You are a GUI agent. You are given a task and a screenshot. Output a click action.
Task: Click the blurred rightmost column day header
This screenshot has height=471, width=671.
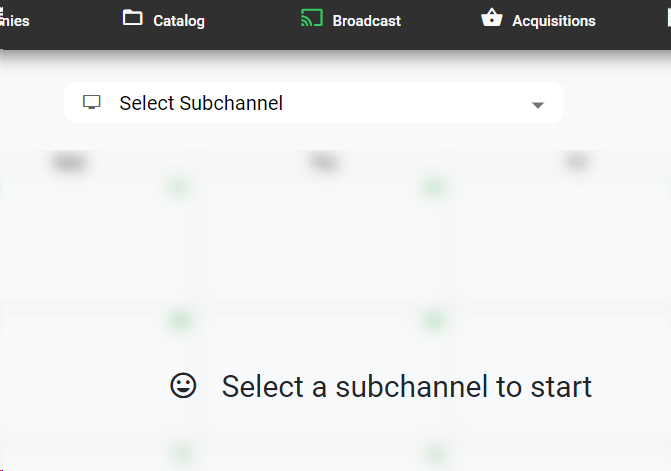[576, 163]
